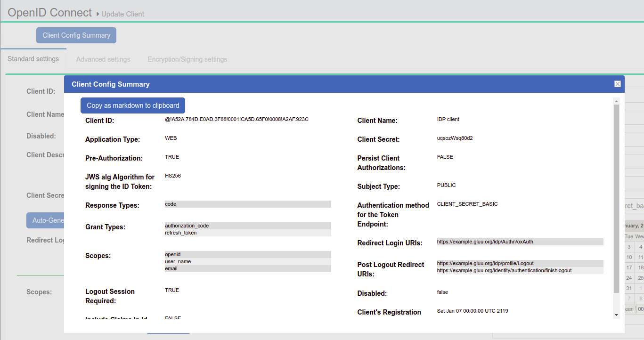Select the refresh_token grant type row
The image size is (644, 340).
(x=248, y=233)
